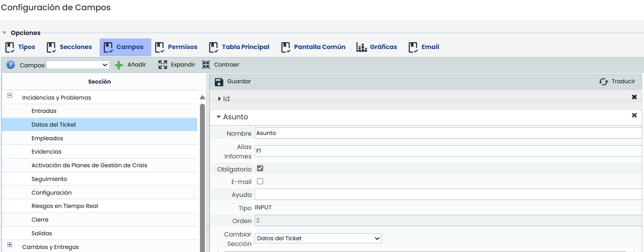Remove the Id field with its X icon

coord(634,97)
